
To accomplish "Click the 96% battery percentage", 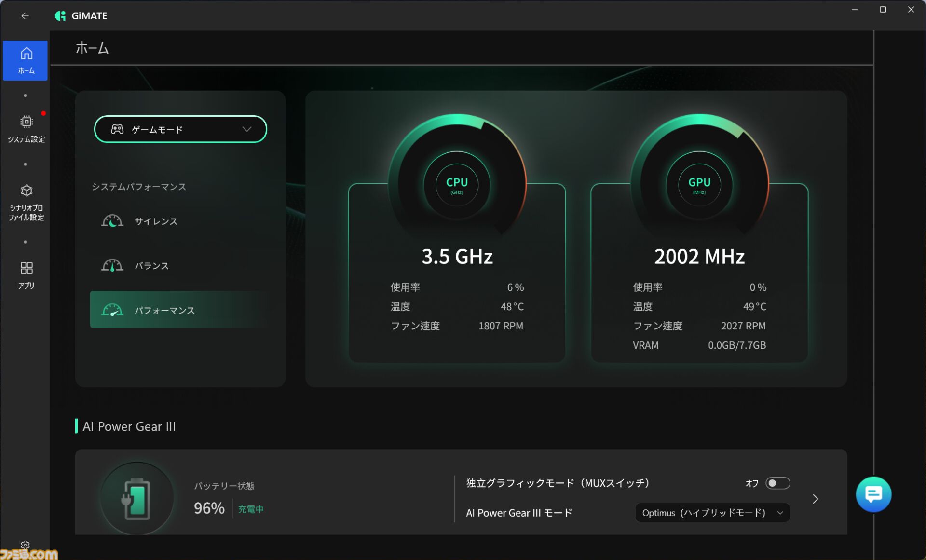I will click(x=209, y=508).
